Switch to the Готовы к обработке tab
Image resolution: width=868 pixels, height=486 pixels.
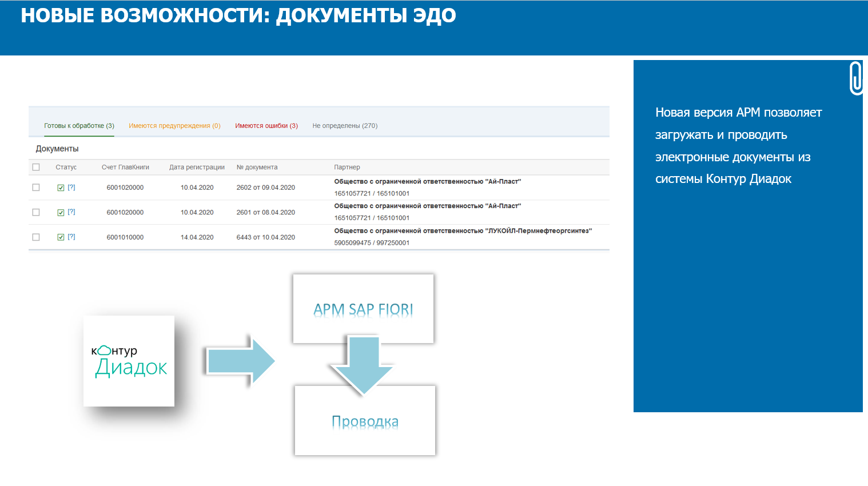pos(79,126)
